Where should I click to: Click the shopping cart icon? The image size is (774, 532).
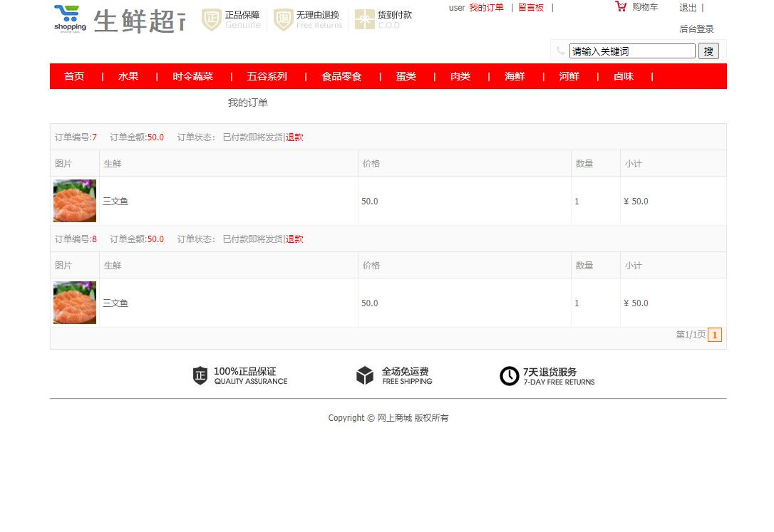point(621,6)
